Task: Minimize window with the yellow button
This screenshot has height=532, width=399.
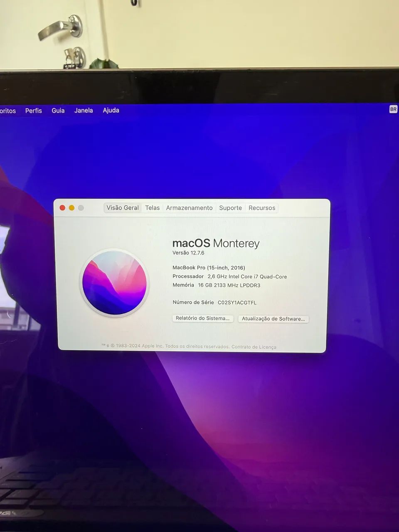Action: coord(71,208)
